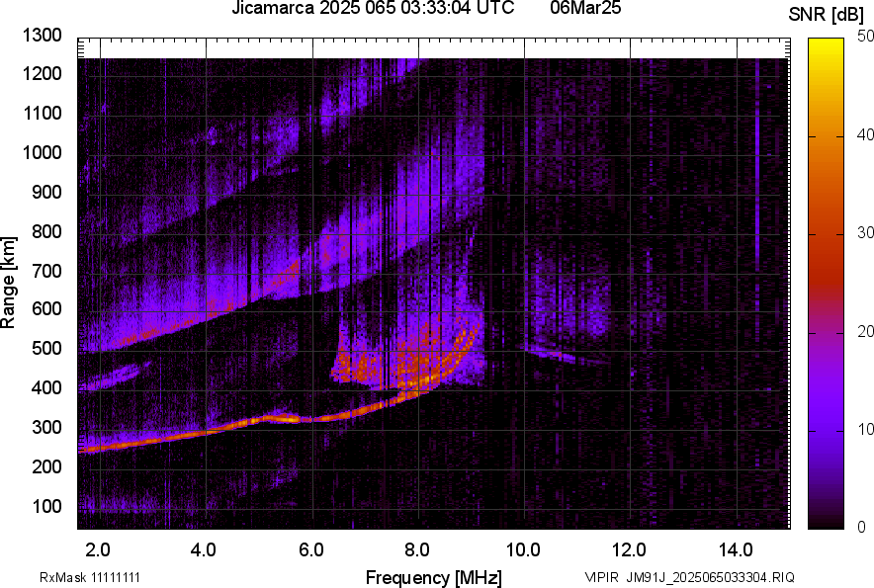The image size is (874, 588).
Task: Click the colorbar tick label 20
Action: coord(866,331)
